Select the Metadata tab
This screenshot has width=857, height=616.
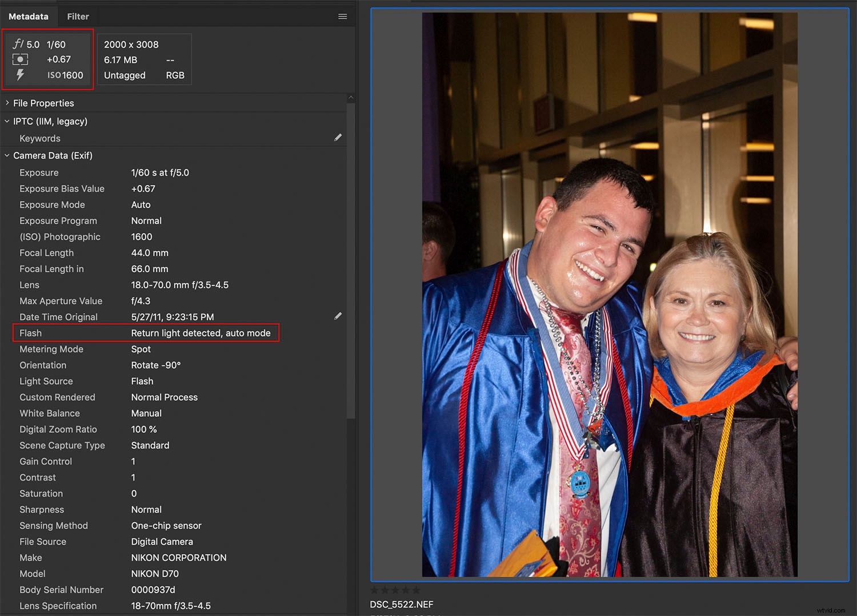pyautogui.click(x=29, y=16)
